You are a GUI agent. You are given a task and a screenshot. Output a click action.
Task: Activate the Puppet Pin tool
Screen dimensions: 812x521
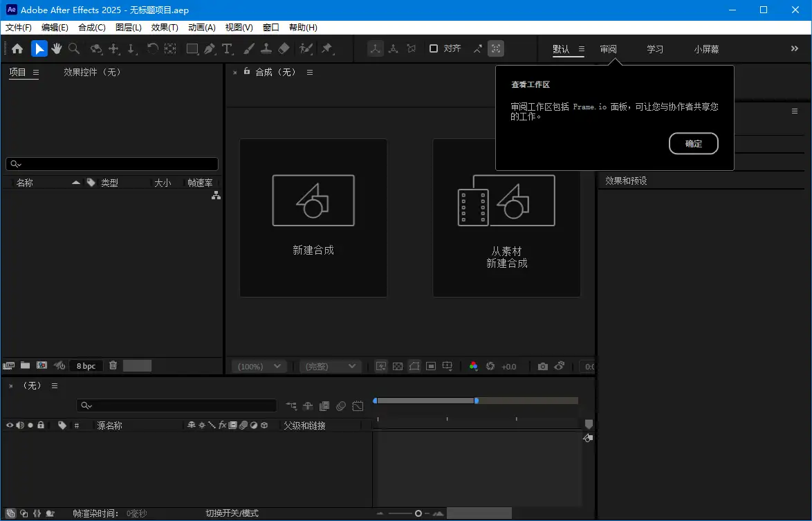[x=327, y=48]
